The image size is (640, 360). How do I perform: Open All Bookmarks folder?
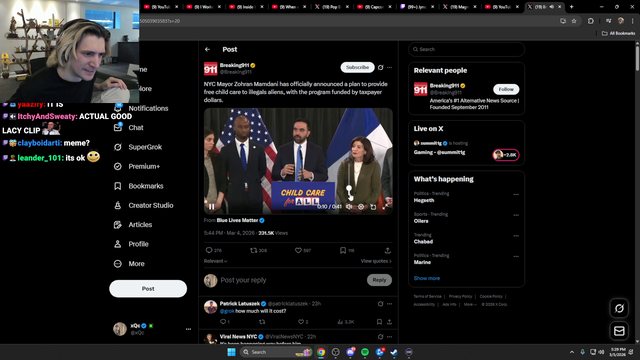pos(618,33)
